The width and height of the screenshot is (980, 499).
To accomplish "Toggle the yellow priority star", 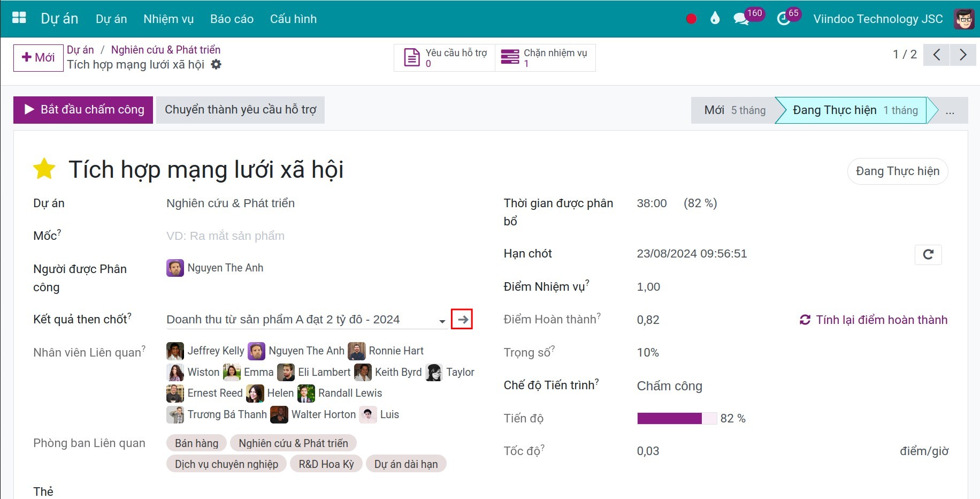I will point(44,169).
